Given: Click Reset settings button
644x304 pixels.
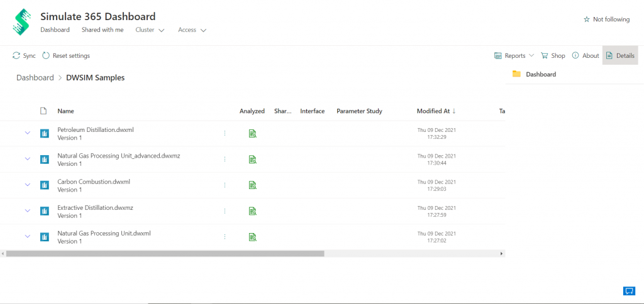Looking at the screenshot, I should tap(66, 56).
